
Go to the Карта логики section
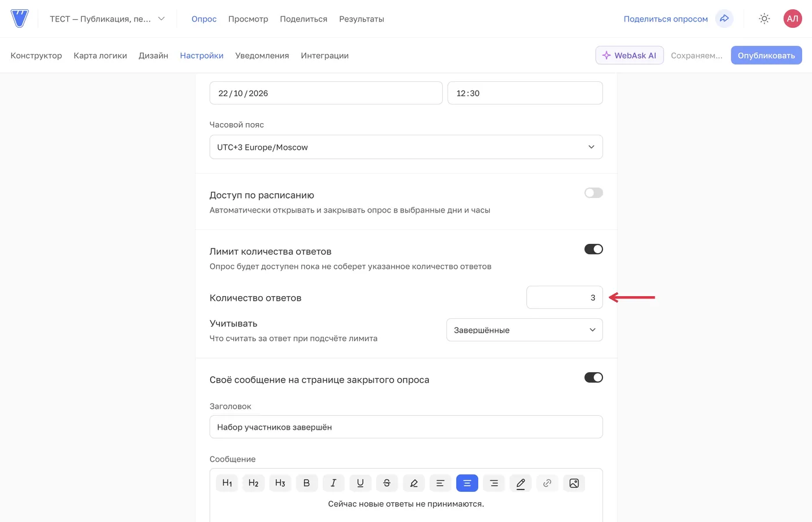100,56
